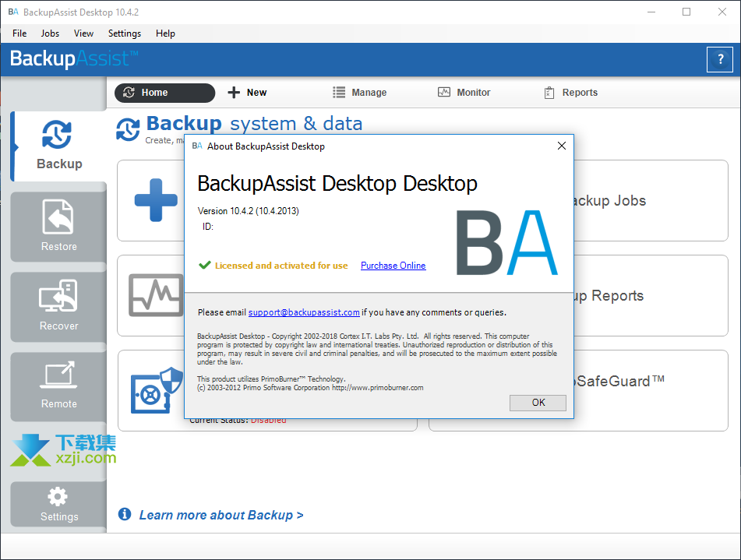Click the Backup Reports card behind dialog
Viewport: 741px width, 560px height.
(x=651, y=295)
